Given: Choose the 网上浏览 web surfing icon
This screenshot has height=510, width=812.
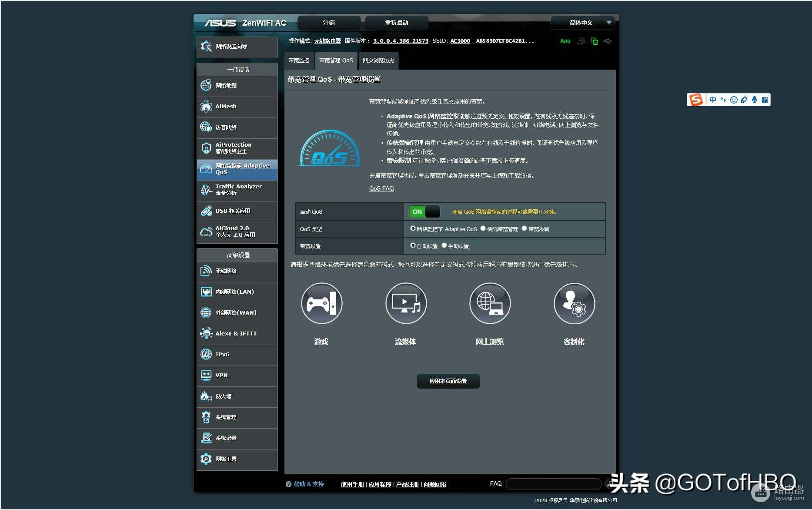Looking at the screenshot, I should pyautogui.click(x=490, y=303).
